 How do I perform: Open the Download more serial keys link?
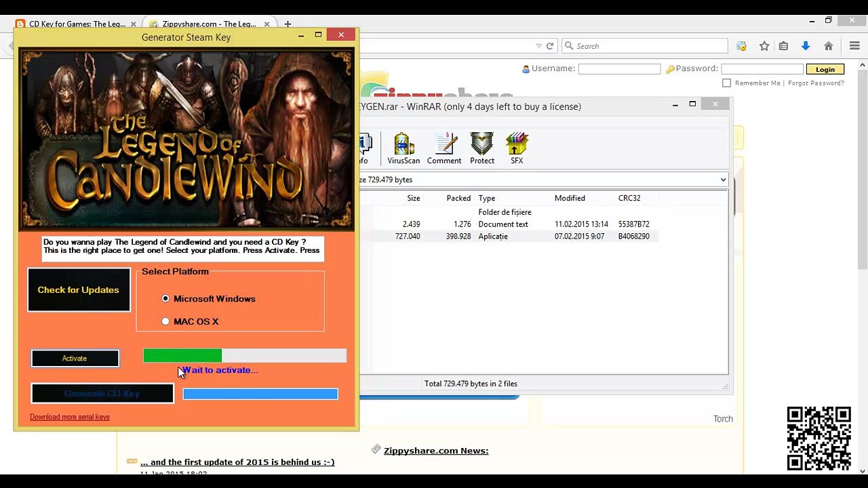[70, 417]
